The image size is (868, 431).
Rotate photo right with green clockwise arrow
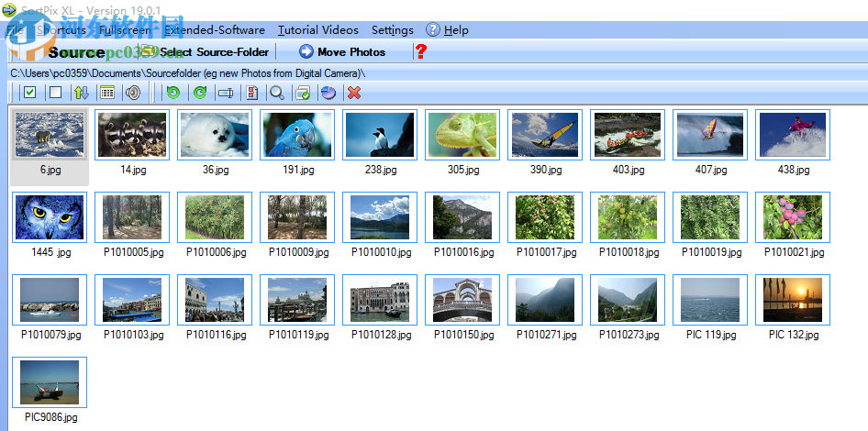click(x=200, y=93)
